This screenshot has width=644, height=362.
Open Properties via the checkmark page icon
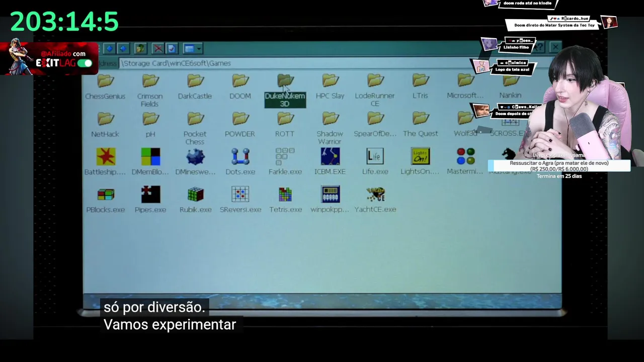click(172, 48)
